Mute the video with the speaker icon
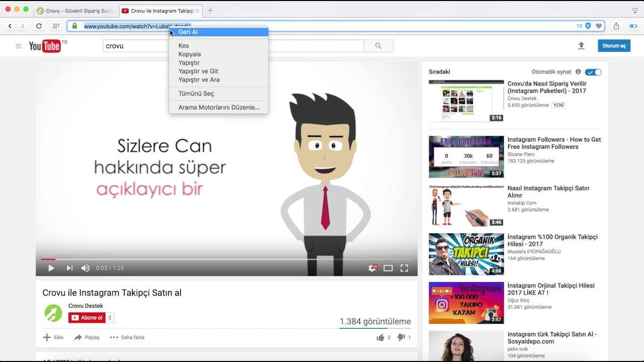This screenshot has height=362, width=644. point(86,268)
